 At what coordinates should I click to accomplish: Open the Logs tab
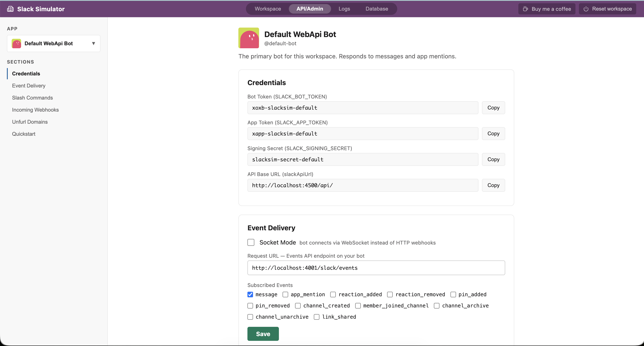(x=344, y=9)
